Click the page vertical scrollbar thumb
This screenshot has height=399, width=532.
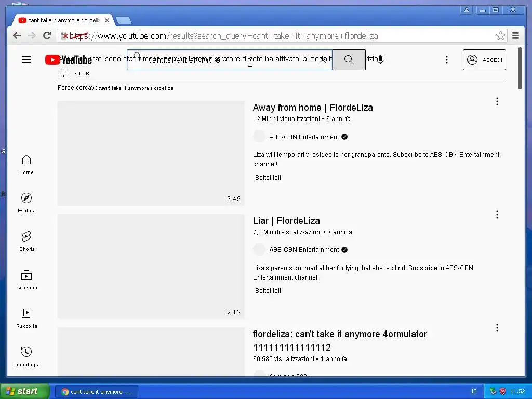(520, 68)
